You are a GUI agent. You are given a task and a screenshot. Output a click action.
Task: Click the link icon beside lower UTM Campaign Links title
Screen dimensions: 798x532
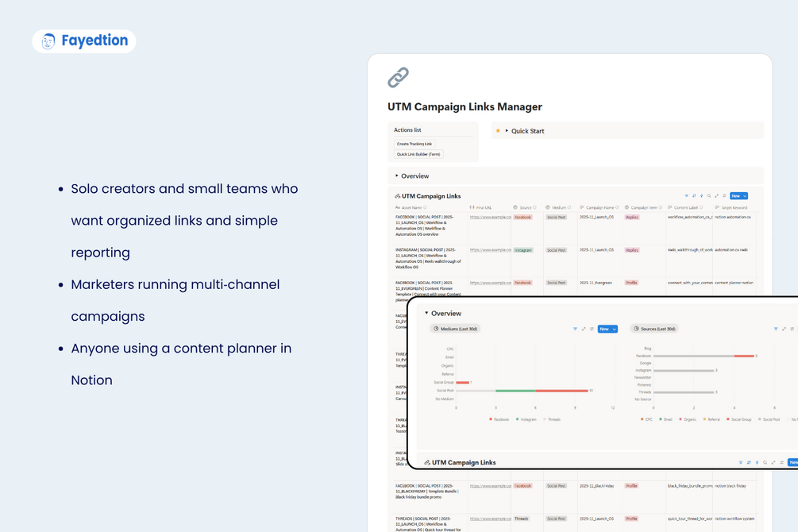pyautogui.click(x=427, y=462)
